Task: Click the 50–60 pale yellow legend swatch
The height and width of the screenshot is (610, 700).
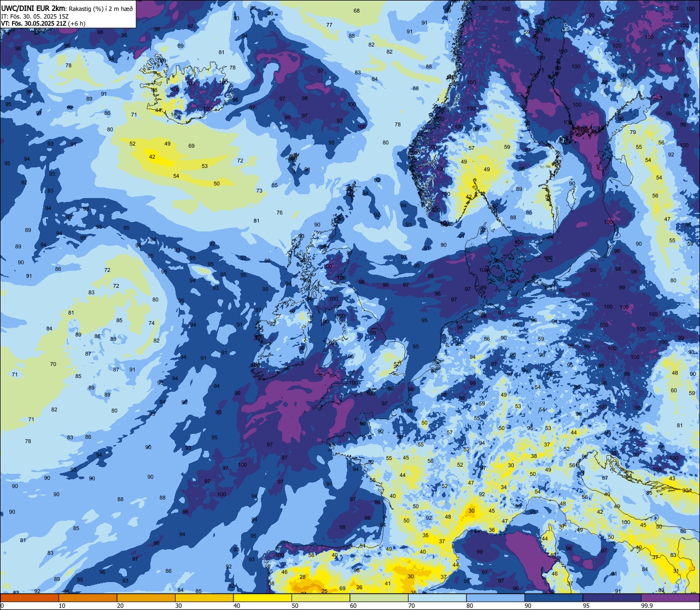Action: [320, 597]
